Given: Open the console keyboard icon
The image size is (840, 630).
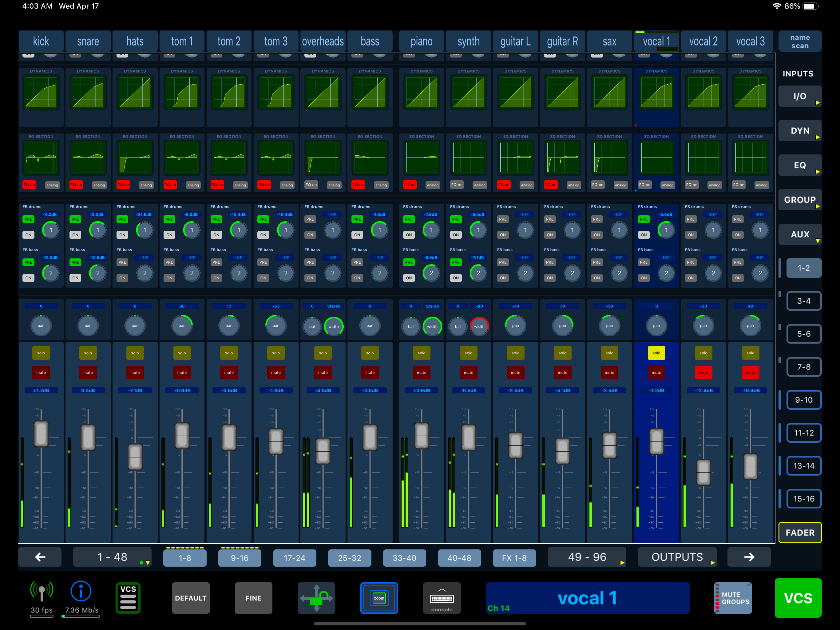Looking at the screenshot, I should (442, 598).
